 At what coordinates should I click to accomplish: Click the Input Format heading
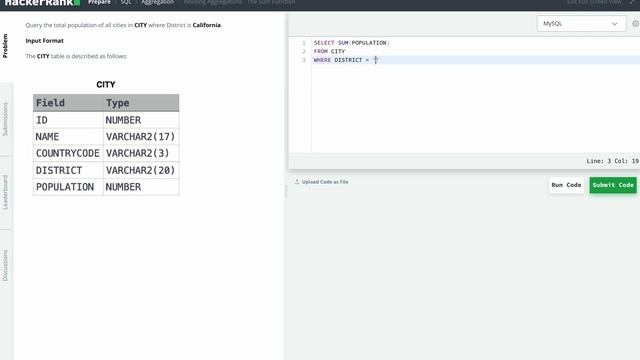(x=44, y=41)
